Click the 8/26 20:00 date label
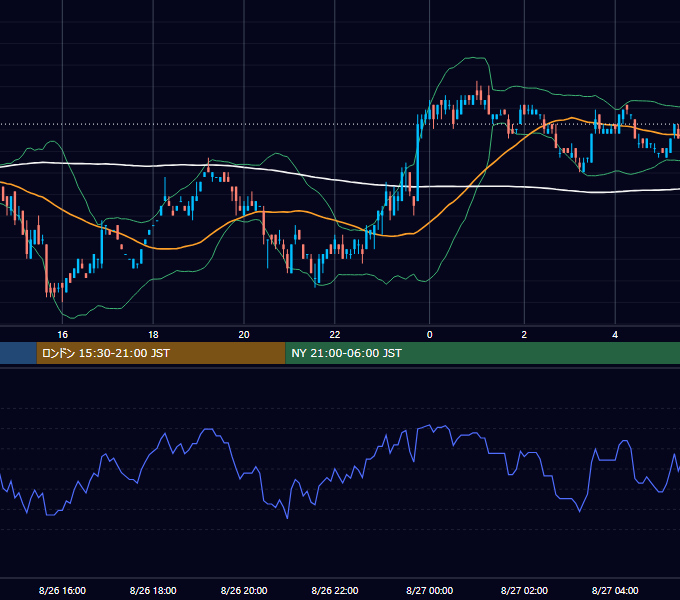Viewport: 680px width, 600px height. pos(244,590)
